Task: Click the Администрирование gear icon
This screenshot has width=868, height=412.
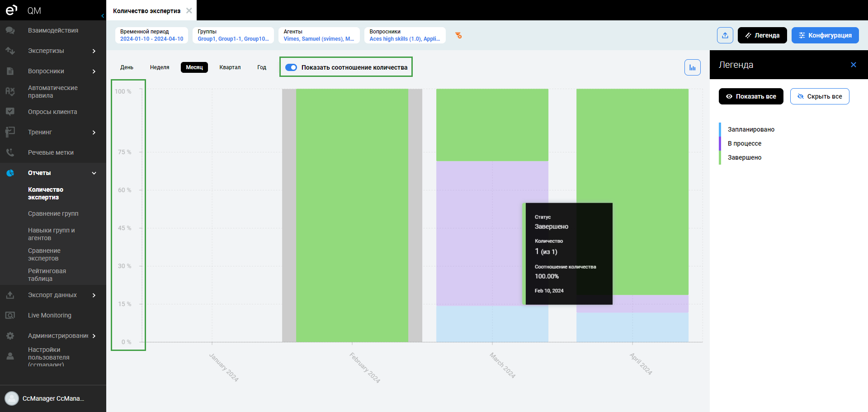Action: click(x=10, y=336)
